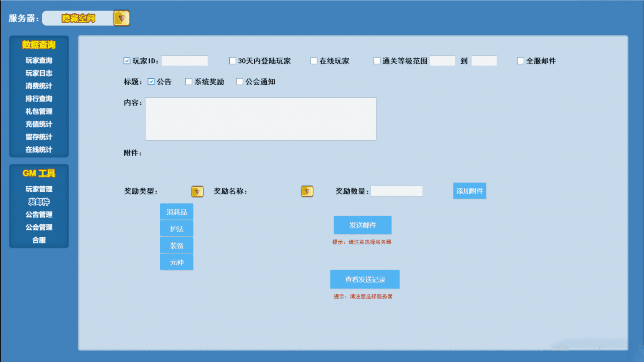Open the 服务器 server selection dropdown
This screenshot has height=362, width=644.
pyautogui.click(x=121, y=18)
